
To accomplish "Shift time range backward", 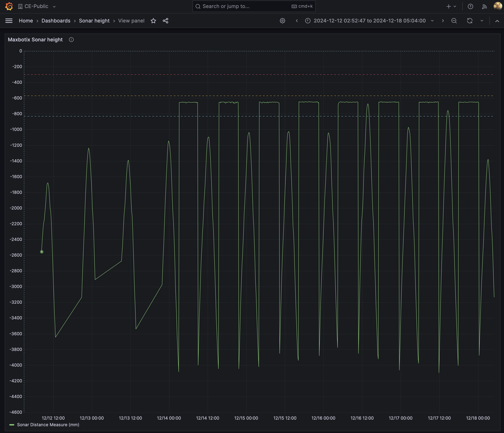I will coord(297,21).
